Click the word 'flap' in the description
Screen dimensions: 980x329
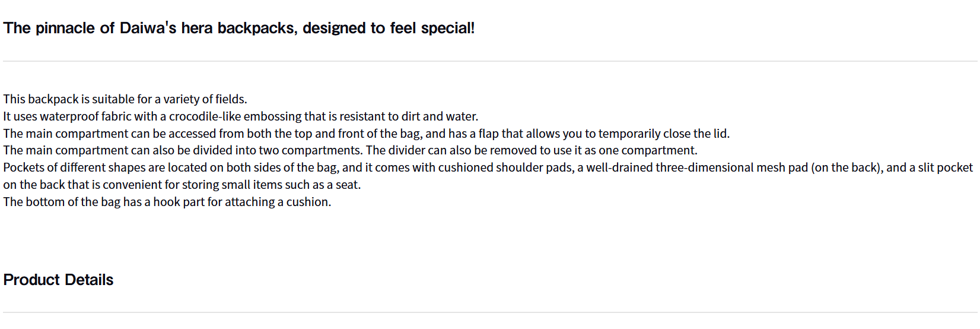(488, 134)
